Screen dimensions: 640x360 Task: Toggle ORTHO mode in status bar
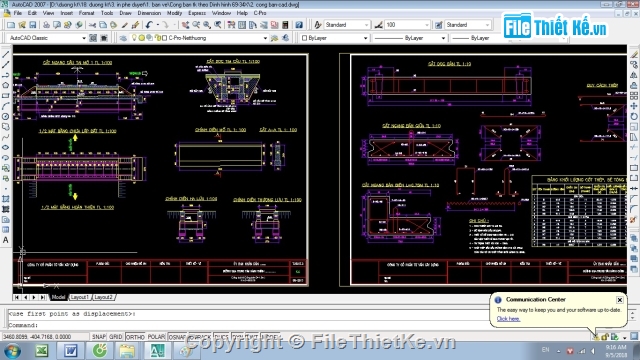point(135,337)
